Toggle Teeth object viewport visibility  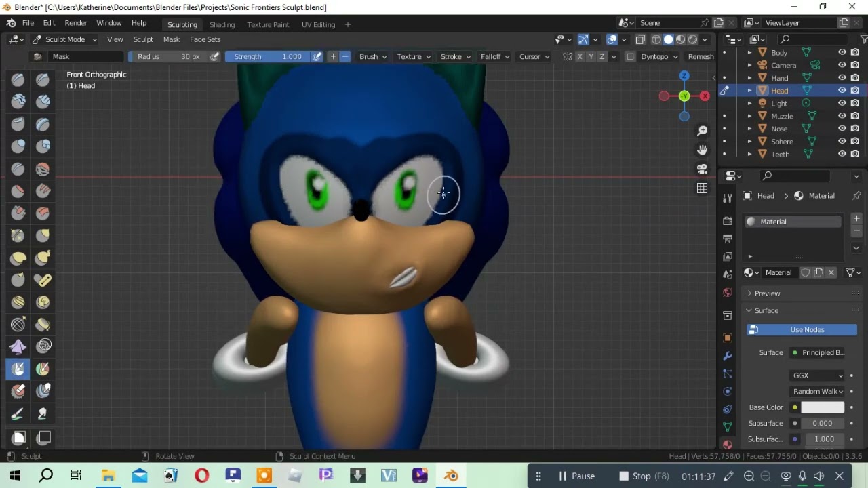click(842, 154)
